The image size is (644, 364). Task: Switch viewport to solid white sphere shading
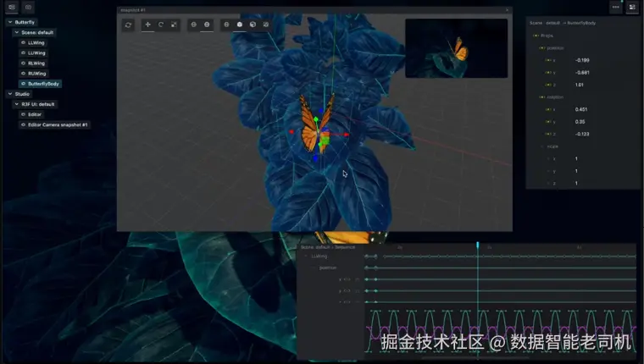(240, 25)
